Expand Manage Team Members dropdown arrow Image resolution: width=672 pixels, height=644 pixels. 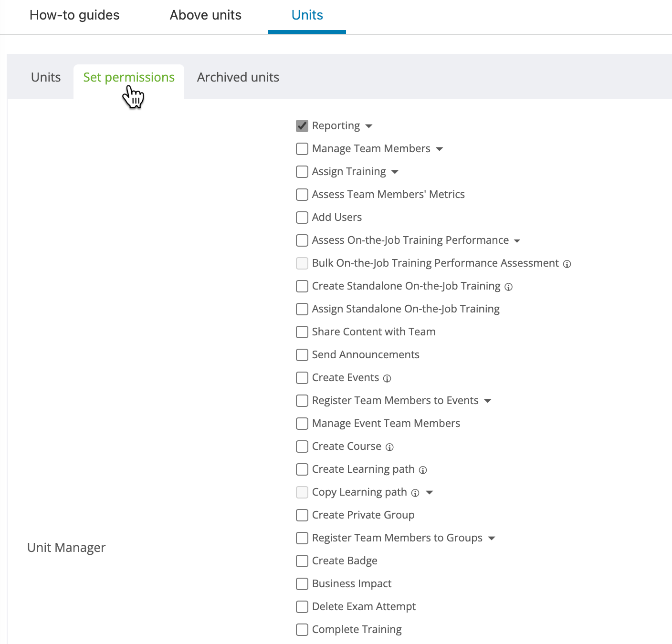point(440,149)
